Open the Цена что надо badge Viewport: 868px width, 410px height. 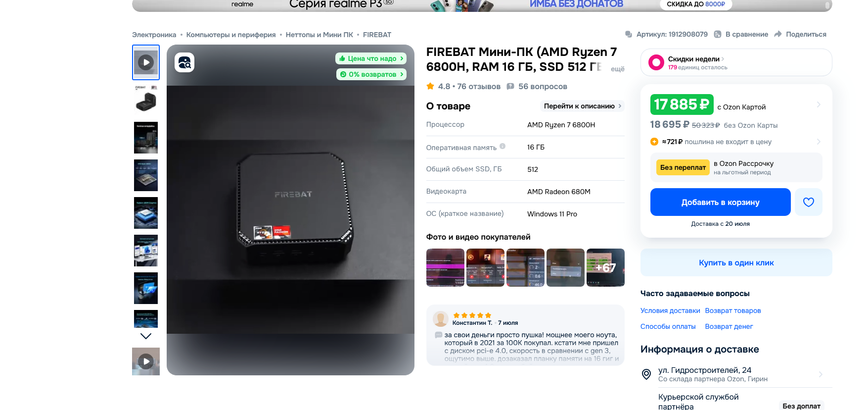(x=371, y=58)
